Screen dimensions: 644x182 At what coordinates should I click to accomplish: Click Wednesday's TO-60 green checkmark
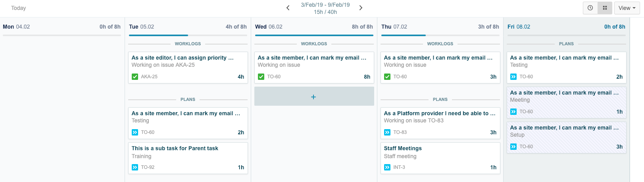[261, 77]
